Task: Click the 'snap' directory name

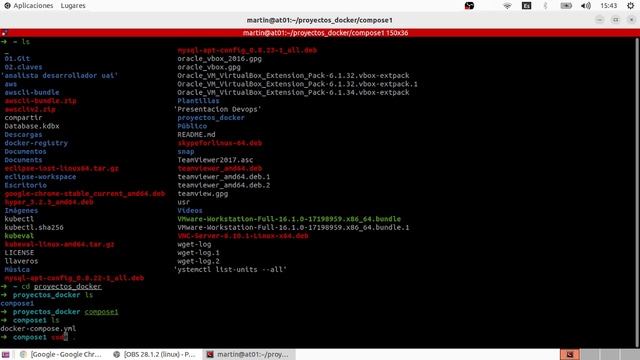Action: (186, 151)
